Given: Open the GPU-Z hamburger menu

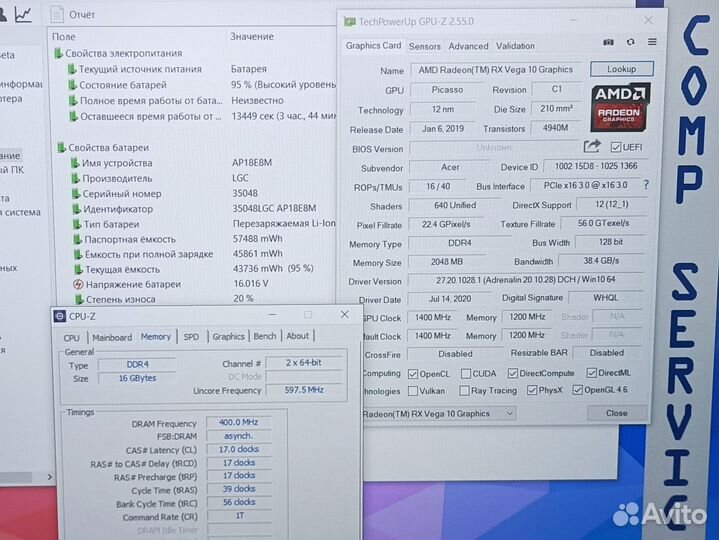Looking at the screenshot, I should (652, 42).
